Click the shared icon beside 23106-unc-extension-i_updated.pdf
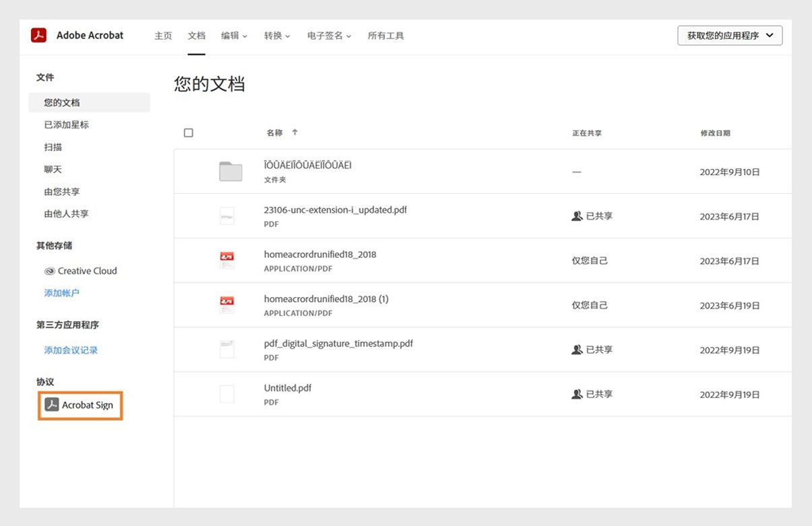Viewport: 812px width, 526px height. tap(577, 216)
